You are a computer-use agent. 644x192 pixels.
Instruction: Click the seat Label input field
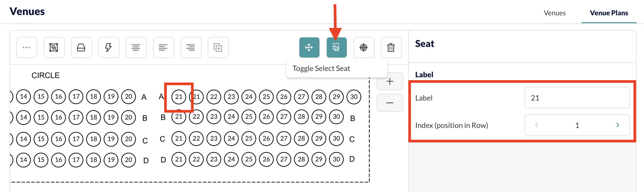(x=577, y=98)
